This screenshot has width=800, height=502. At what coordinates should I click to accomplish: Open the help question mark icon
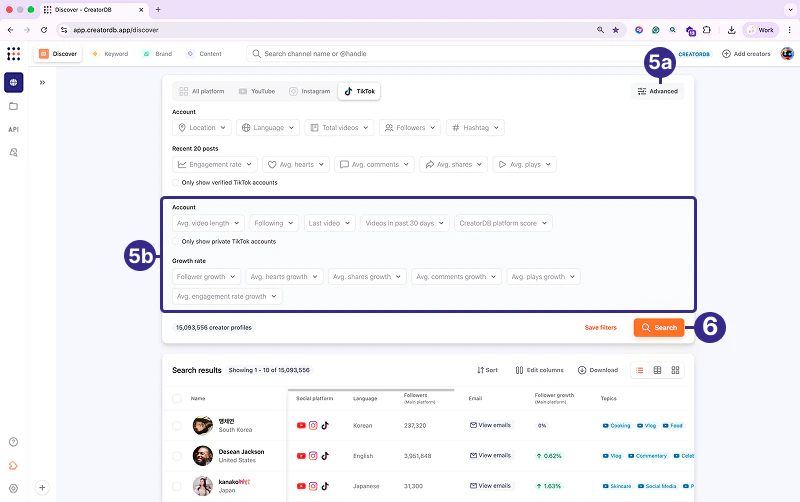click(14, 442)
